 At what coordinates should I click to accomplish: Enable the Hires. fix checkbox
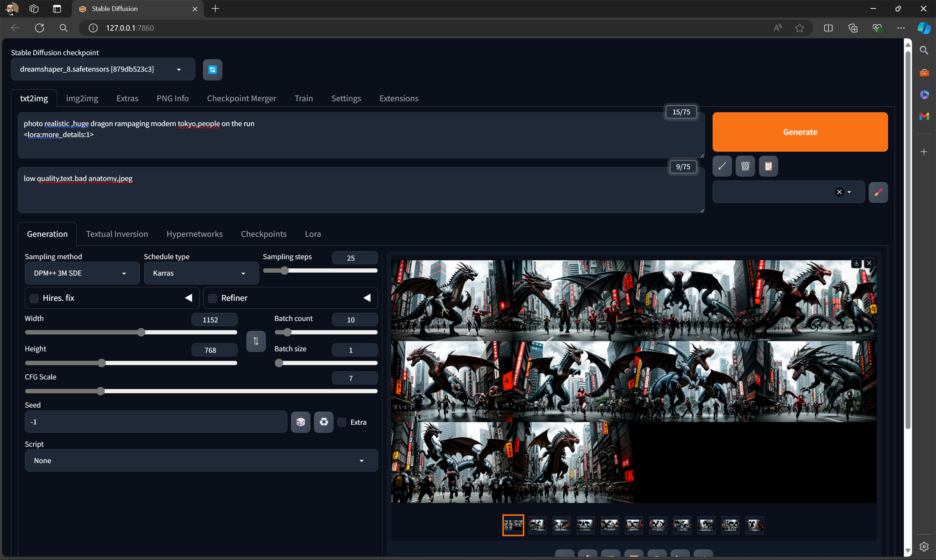34,298
